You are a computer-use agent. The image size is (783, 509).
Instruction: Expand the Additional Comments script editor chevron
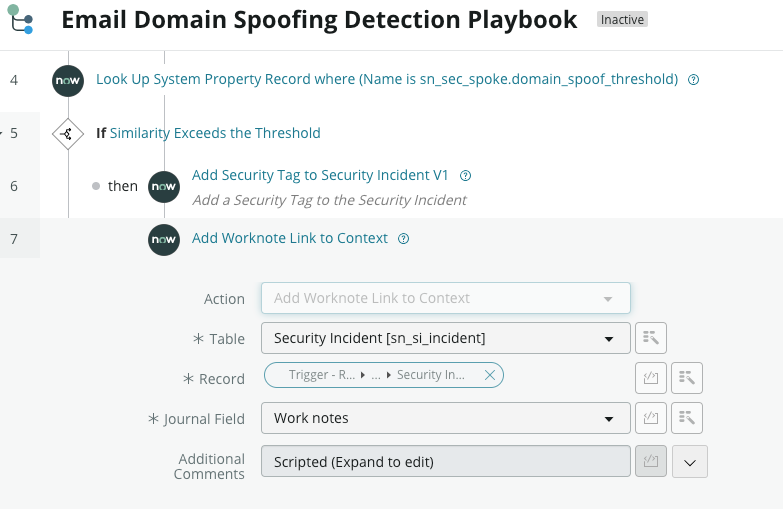click(x=690, y=462)
